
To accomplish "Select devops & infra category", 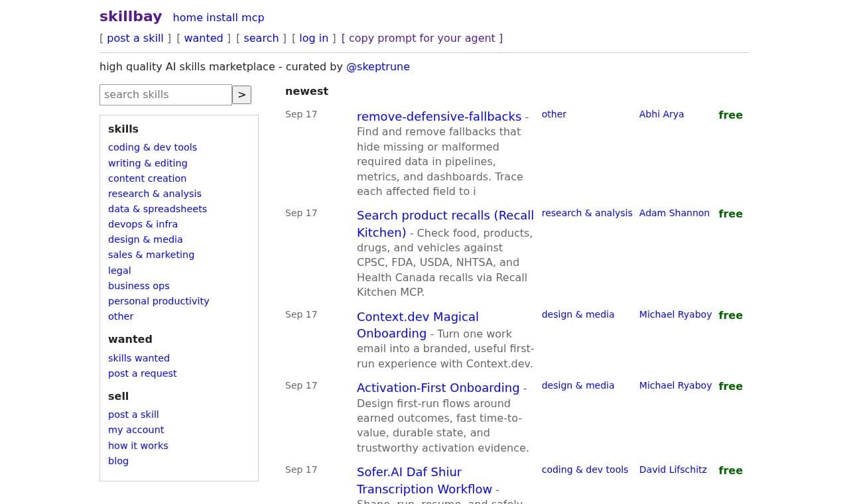I will point(143,224).
